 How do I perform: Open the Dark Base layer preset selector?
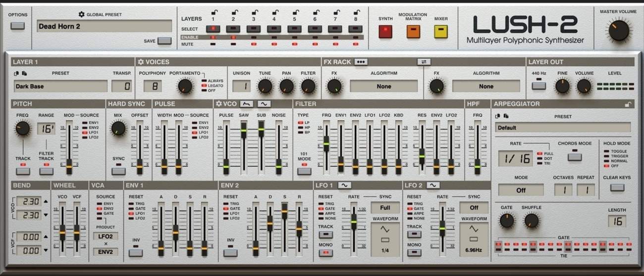60,87
